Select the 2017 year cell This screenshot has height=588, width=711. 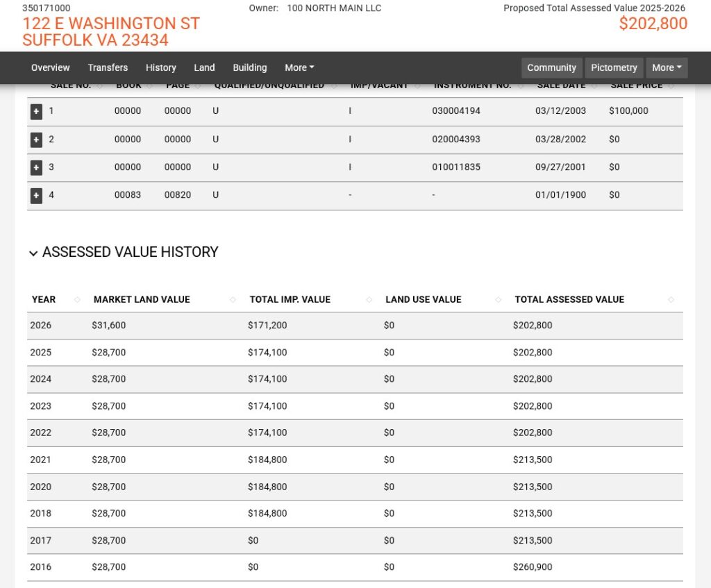coord(41,541)
